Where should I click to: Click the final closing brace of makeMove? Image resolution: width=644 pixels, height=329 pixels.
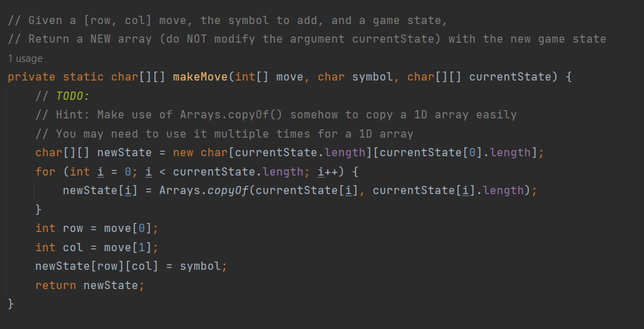tap(11, 304)
